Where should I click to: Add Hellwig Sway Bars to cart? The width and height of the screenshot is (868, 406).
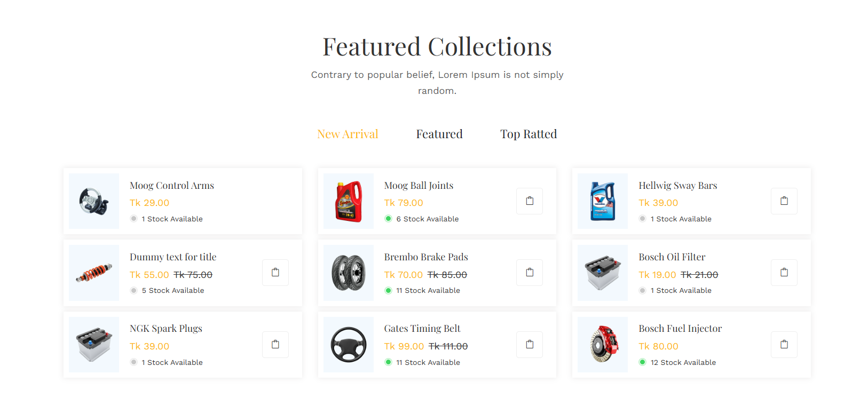(x=784, y=201)
